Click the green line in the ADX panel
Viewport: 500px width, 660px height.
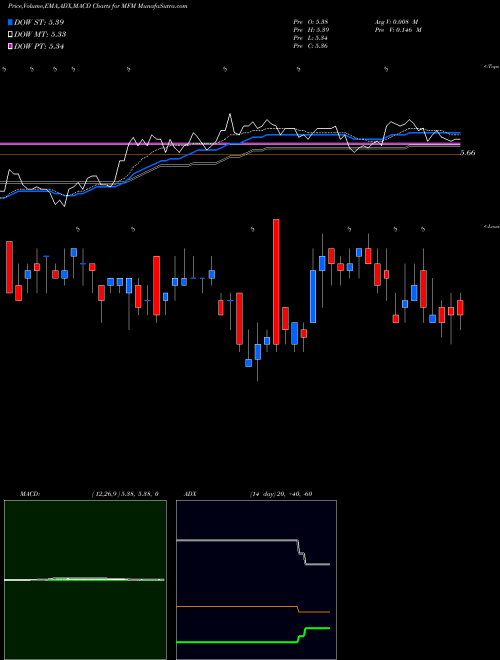pyautogui.click(x=253, y=641)
